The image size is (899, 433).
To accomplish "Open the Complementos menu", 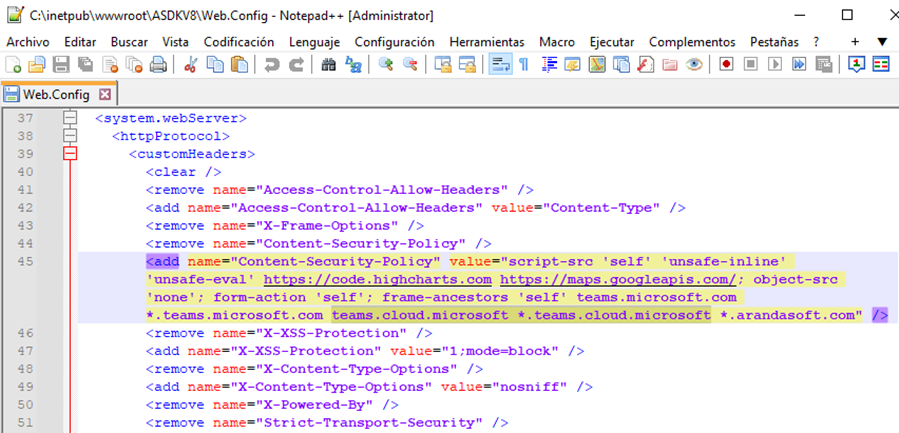I will [692, 42].
